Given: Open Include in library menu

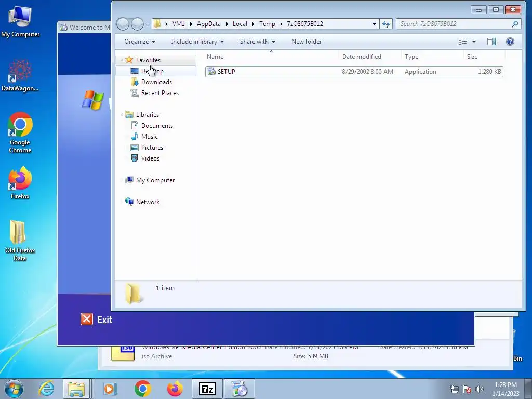Looking at the screenshot, I should [x=197, y=42].
